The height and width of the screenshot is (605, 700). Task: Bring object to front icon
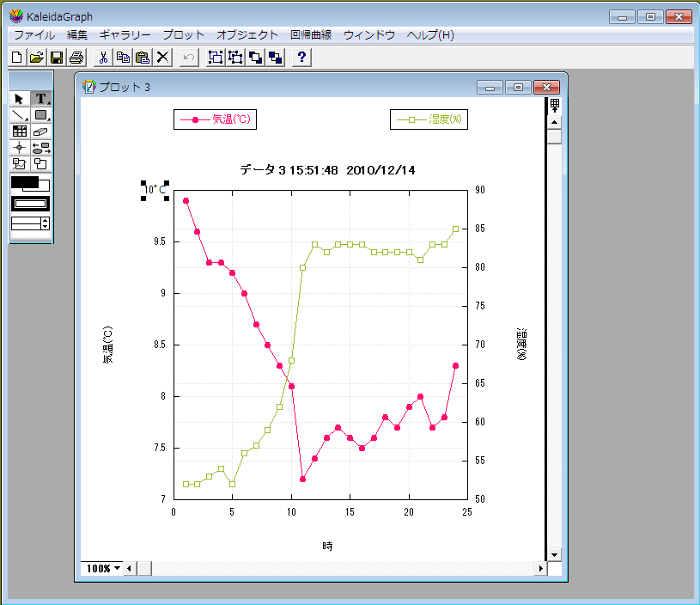coord(255,58)
